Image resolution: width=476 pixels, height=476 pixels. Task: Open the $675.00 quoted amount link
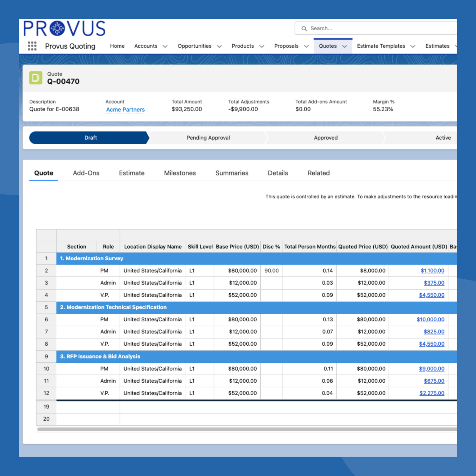coord(434,381)
